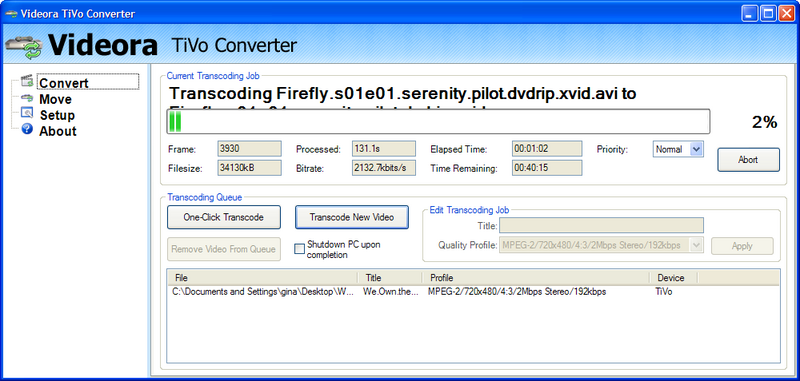Maximize the Videora TiVo Converter window
This screenshot has width=800, height=381.
coord(768,14)
